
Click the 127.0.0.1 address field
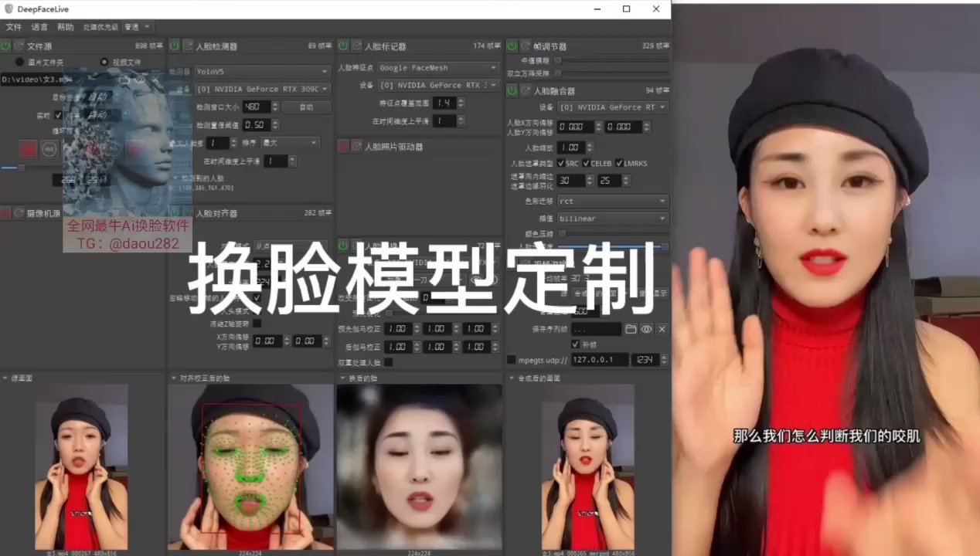600,360
